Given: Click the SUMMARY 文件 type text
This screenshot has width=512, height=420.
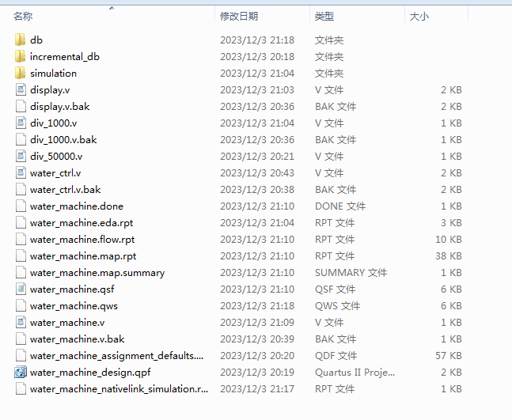Looking at the screenshot, I should point(351,273).
